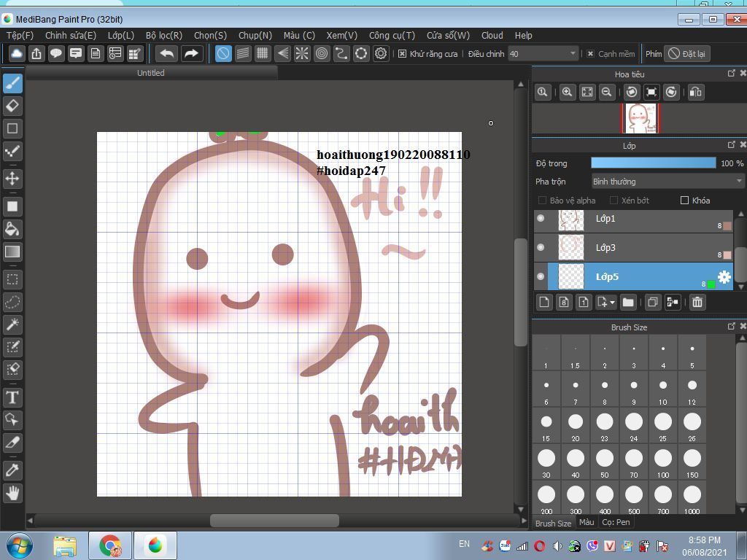Open the Pha trộn blending dropdown
This screenshot has width=747, height=560.
coord(667,182)
